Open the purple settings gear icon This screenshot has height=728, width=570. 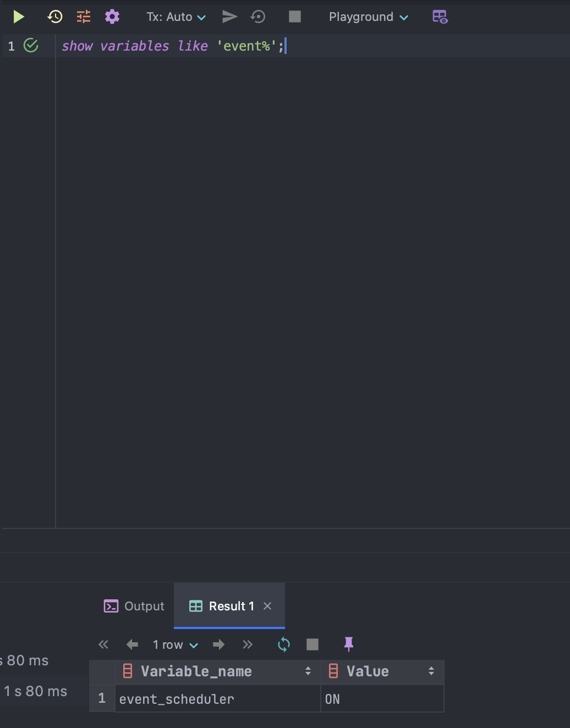click(112, 17)
